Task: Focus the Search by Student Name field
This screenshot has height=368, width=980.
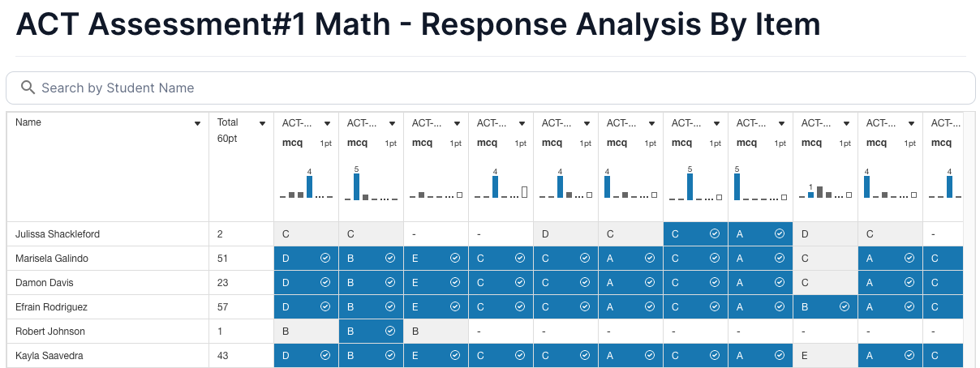Action: [503, 88]
